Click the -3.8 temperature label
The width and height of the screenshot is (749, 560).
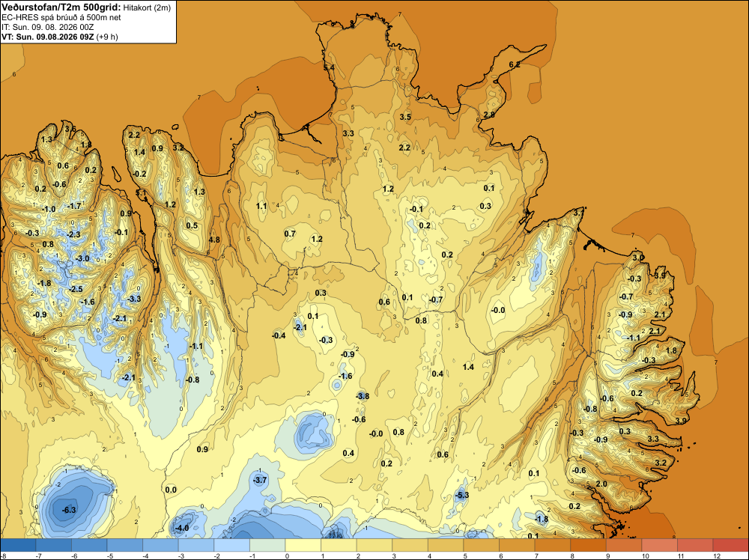[x=363, y=396]
